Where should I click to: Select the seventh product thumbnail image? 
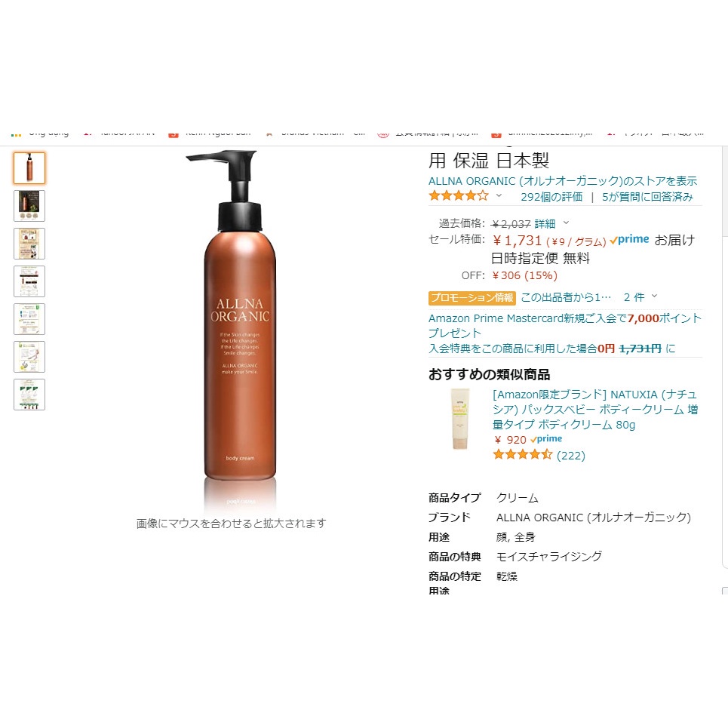(29, 395)
